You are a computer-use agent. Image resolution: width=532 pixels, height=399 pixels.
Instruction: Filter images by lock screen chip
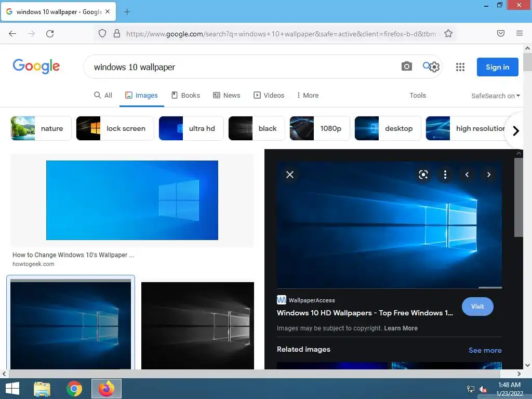[115, 128]
